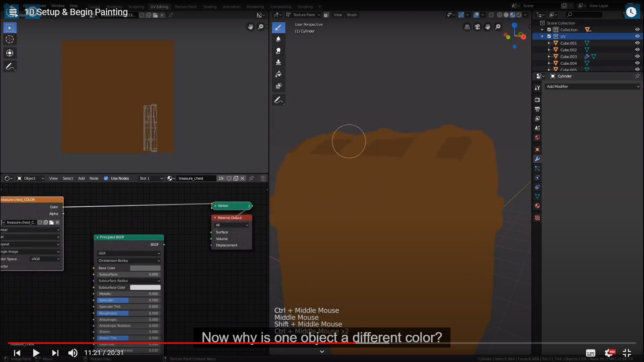Toggle the Use Nodes checkbox
Viewport: 644px width, 362px height.
click(106, 178)
